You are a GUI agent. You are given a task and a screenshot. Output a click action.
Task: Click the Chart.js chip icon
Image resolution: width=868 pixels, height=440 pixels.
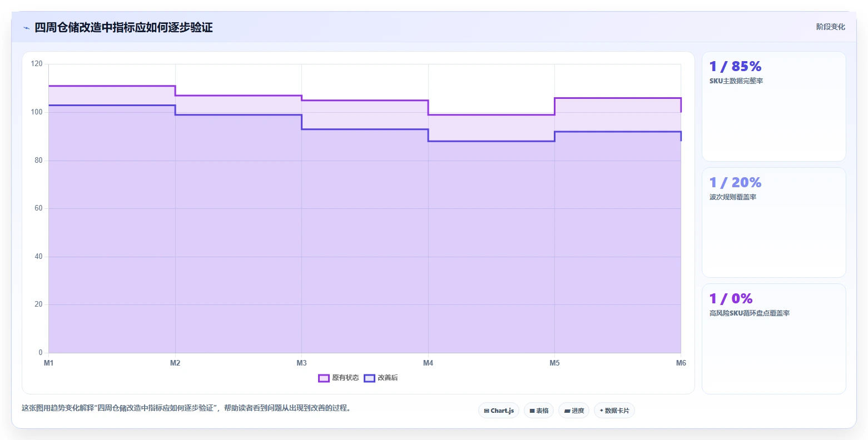point(487,411)
